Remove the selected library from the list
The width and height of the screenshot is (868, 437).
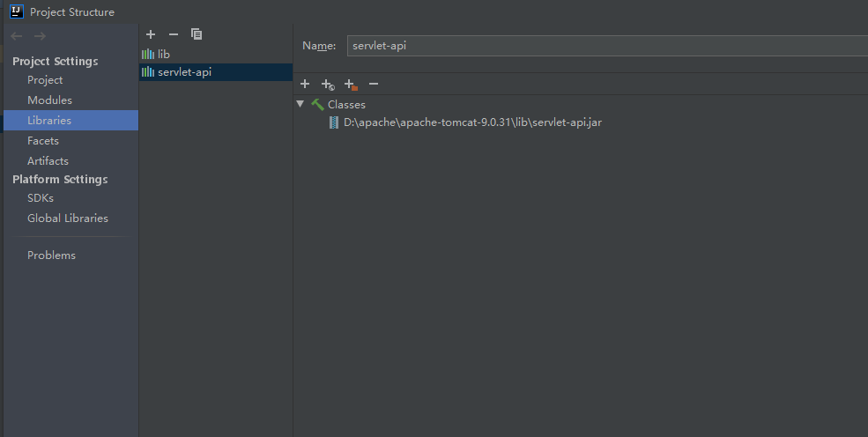174,34
